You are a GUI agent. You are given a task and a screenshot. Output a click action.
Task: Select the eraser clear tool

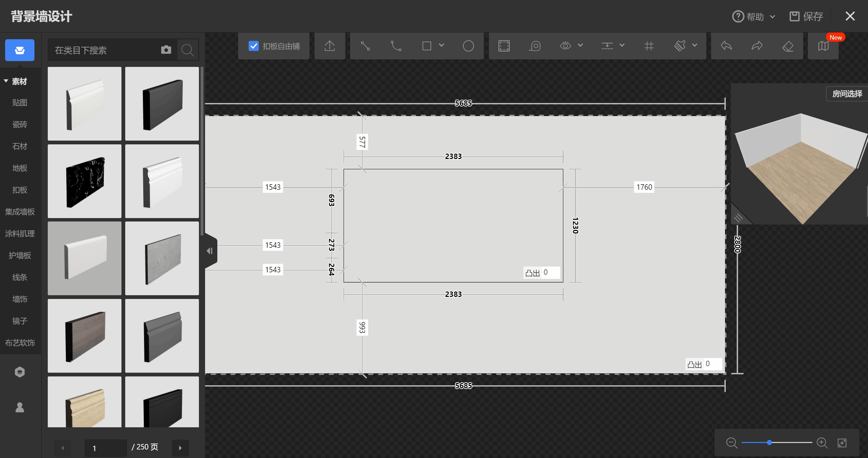pyautogui.click(x=787, y=46)
